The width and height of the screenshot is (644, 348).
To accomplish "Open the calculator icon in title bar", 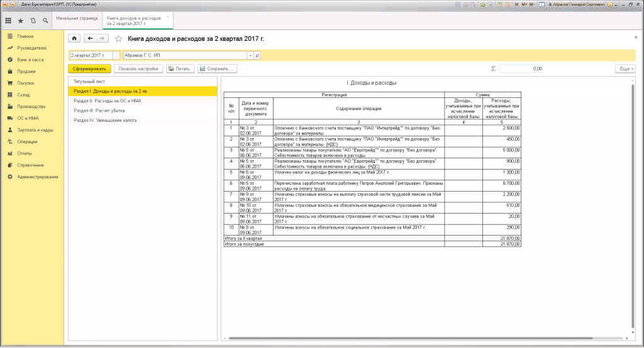I will point(499,4).
